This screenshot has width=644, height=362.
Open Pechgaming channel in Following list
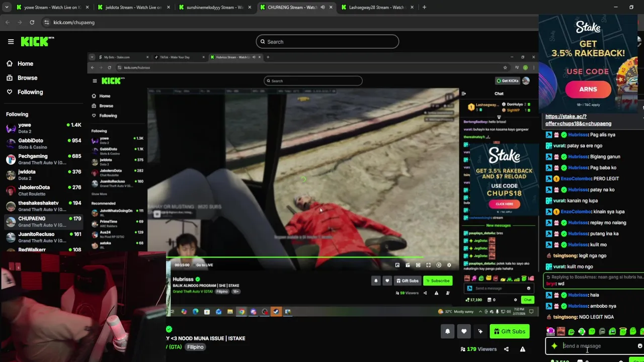click(x=44, y=159)
